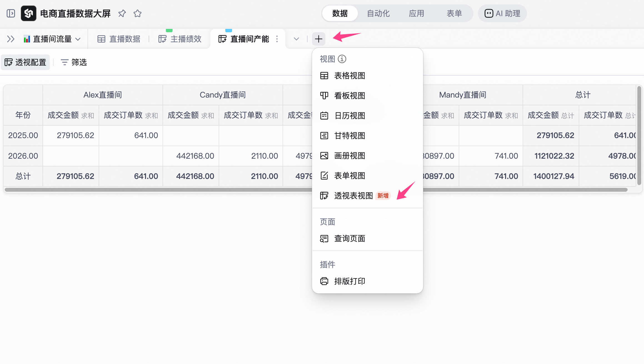
Task: Star the document as favorite
Action: tap(138, 13)
